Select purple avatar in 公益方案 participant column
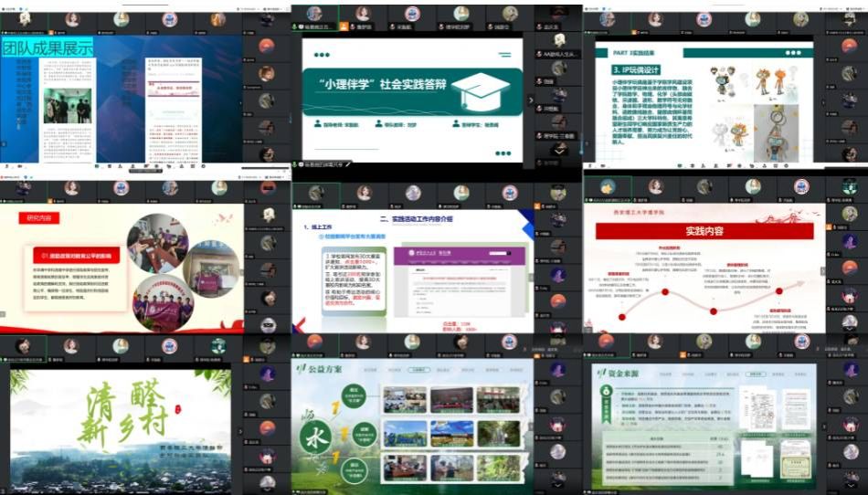868x495 pixels. [558, 370]
